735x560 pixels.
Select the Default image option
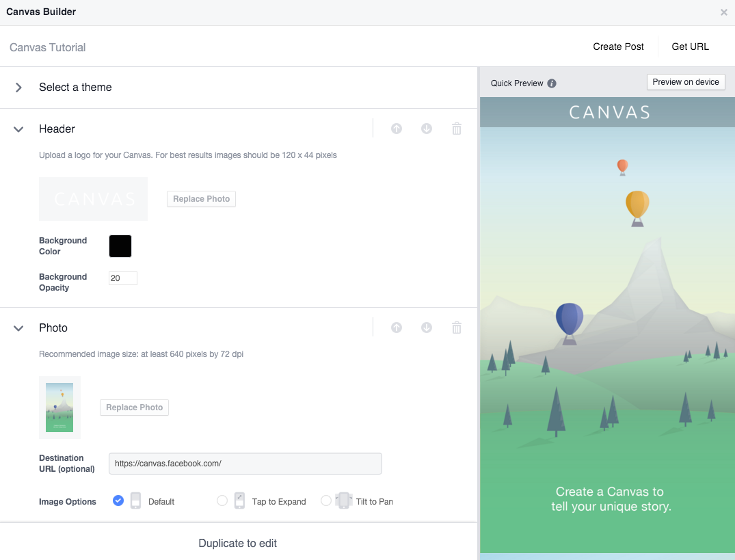point(118,501)
